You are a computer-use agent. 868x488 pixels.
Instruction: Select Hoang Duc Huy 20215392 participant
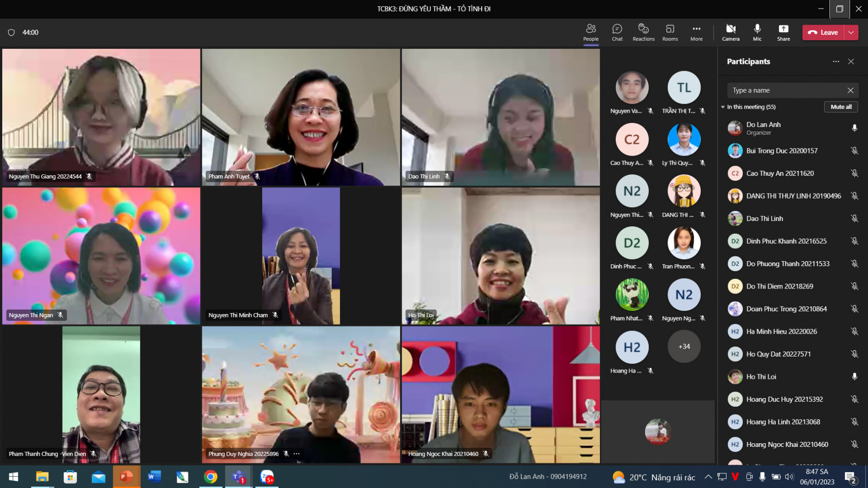(x=793, y=399)
